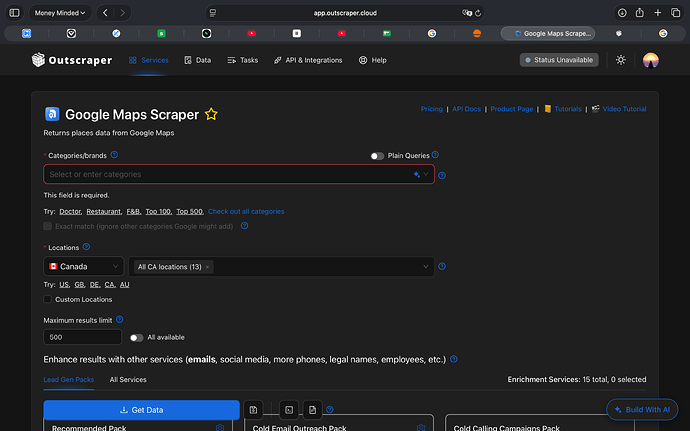The width and height of the screenshot is (690, 431).
Task: Open the page translate icon
Action: point(466,13)
